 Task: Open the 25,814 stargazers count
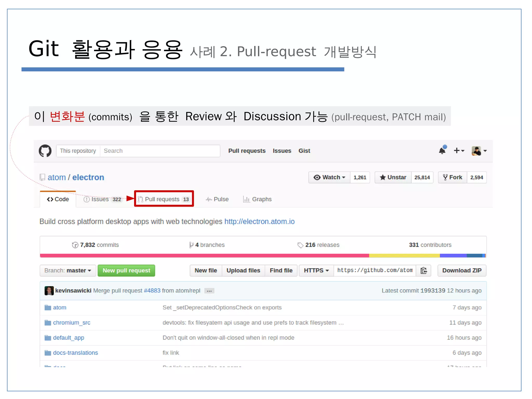422,177
